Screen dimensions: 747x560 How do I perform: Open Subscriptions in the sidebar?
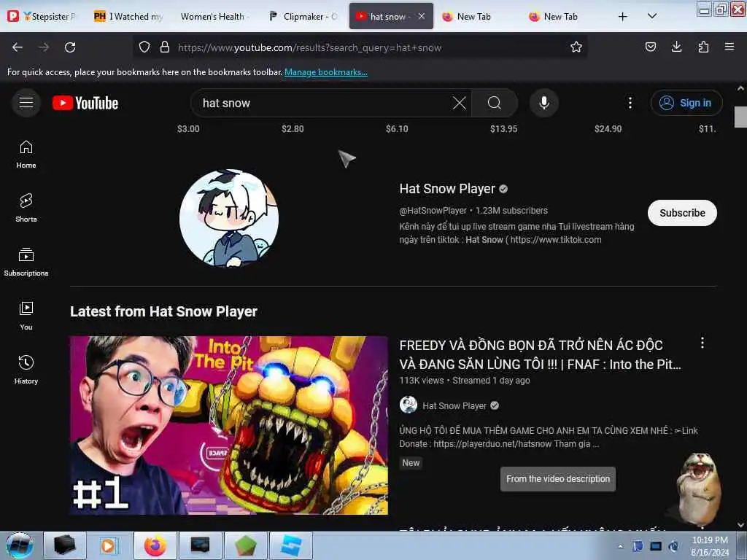(26, 262)
